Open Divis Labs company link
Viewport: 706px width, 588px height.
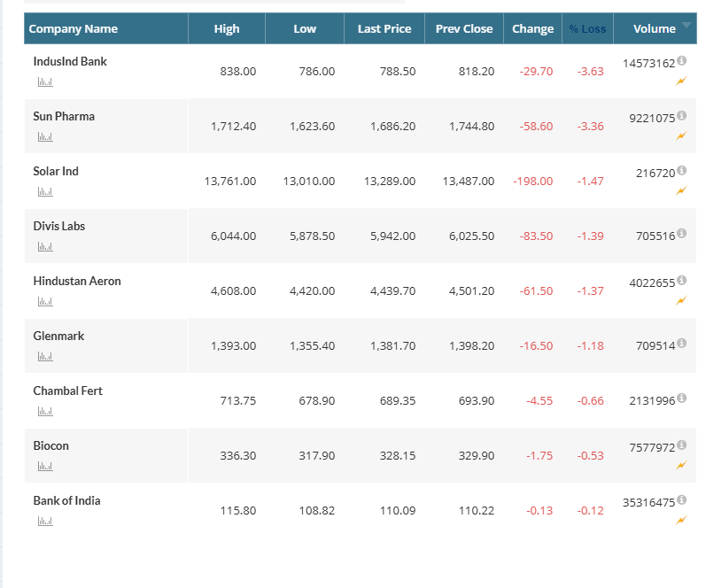pos(59,226)
